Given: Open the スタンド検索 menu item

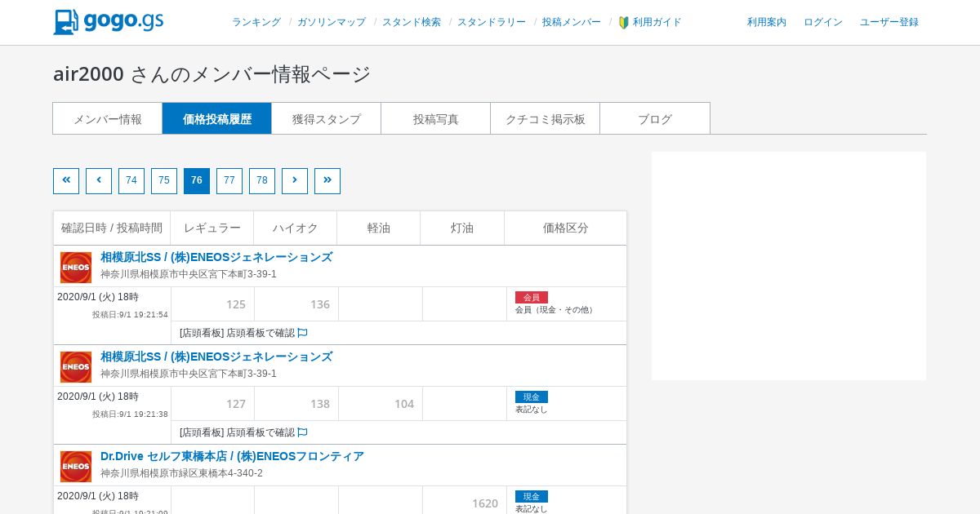Looking at the screenshot, I should 412,22.
